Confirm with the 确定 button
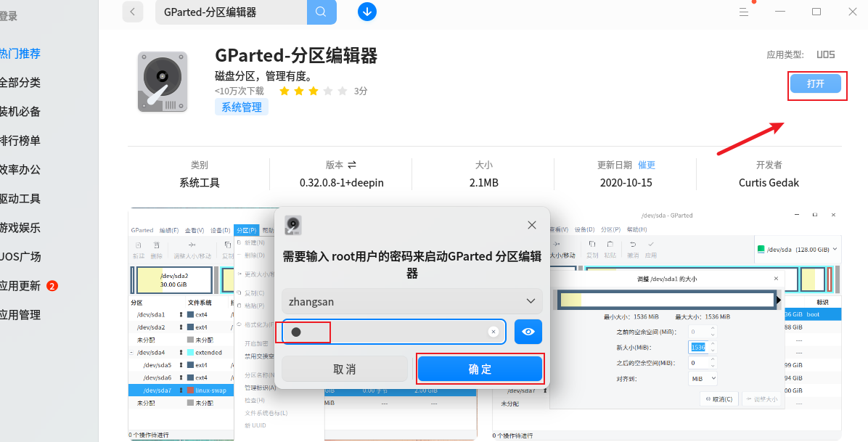The width and height of the screenshot is (868, 442). click(x=480, y=369)
